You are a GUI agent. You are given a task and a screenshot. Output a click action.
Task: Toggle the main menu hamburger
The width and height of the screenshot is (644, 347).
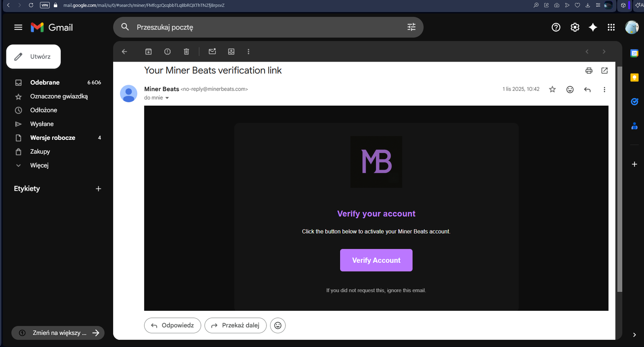18,27
